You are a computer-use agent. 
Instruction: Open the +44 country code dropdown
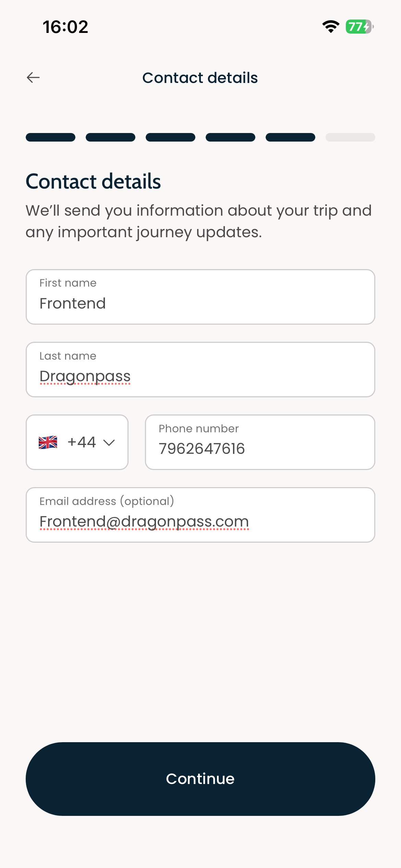77,442
